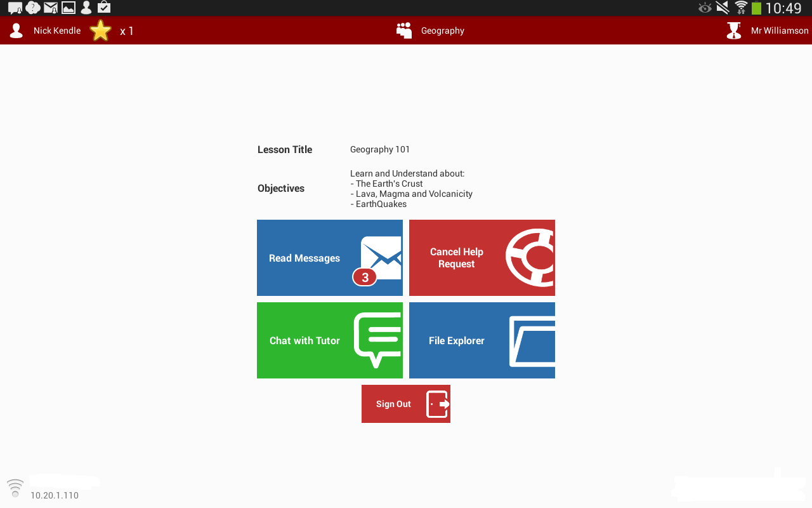This screenshot has height=508, width=812.
Task: Tap the battery indicator in status bar
Action: click(x=756, y=8)
